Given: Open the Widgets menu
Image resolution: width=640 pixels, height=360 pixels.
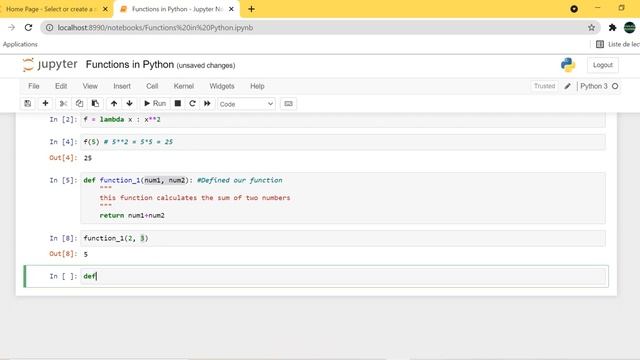Looking at the screenshot, I should [222, 86].
